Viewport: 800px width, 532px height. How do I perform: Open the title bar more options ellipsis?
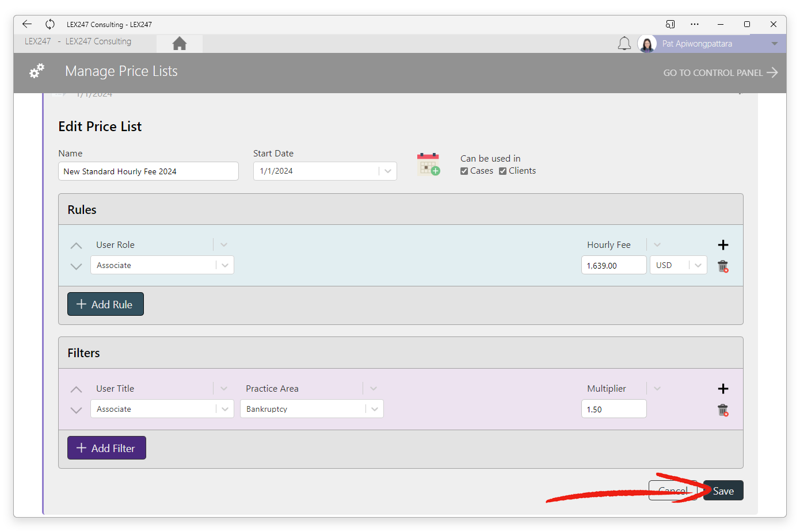pyautogui.click(x=695, y=24)
